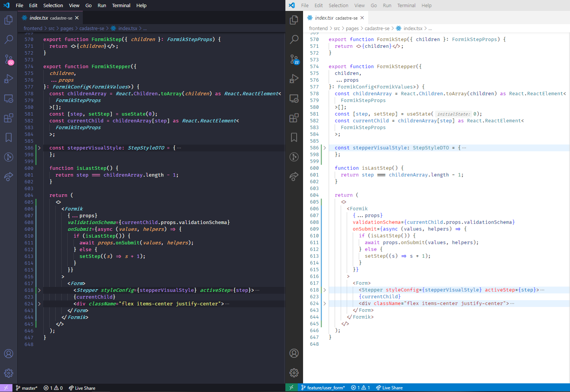Click line number 600 in light editor gutter
570x392 pixels.
pos(314,168)
